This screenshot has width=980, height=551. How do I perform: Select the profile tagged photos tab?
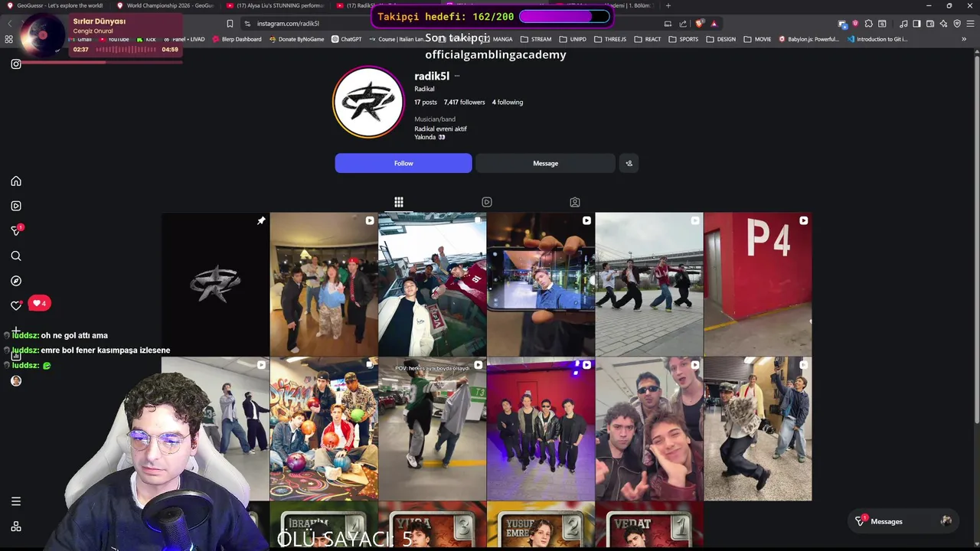point(575,202)
